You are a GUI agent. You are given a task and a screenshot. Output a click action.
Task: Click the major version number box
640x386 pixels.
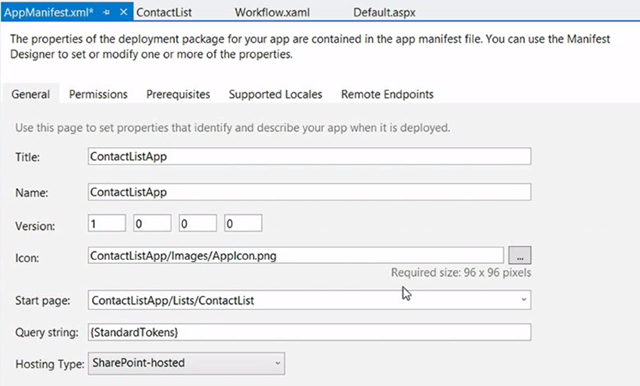pos(107,223)
